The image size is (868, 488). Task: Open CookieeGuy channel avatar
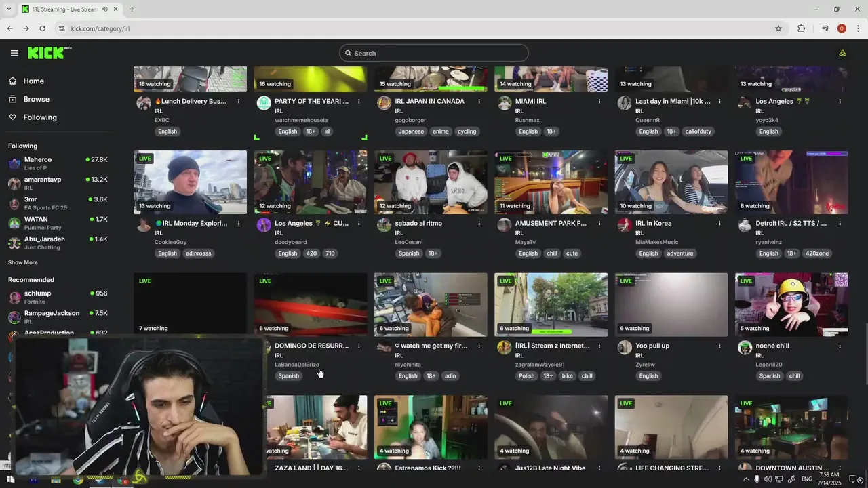click(143, 226)
